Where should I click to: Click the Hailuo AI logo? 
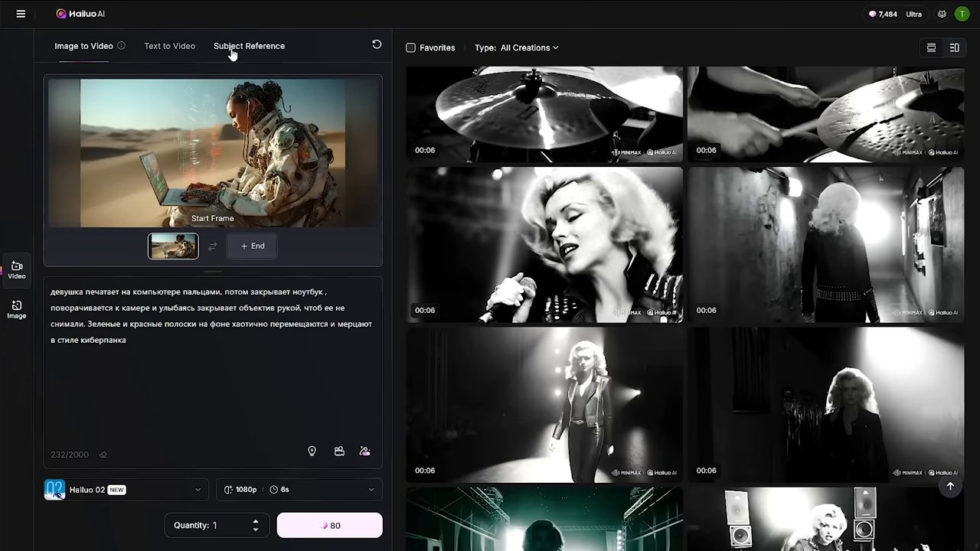click(80, 14)
